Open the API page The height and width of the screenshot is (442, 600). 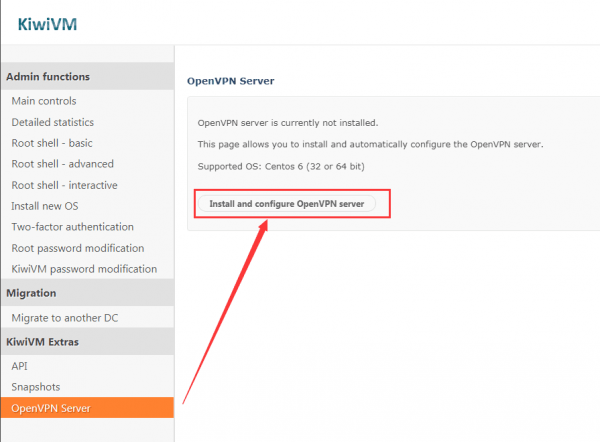coord(20,367)
